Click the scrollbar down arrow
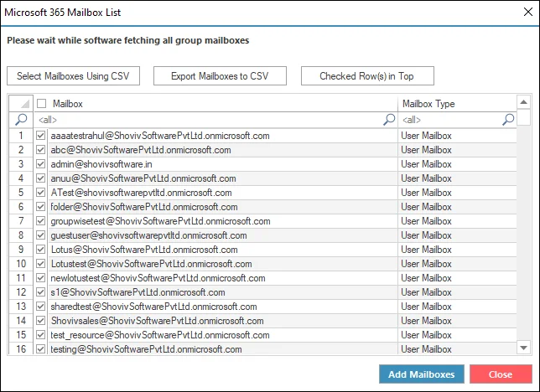The height and width of the screenshot is (392, 540). point(523,348)
